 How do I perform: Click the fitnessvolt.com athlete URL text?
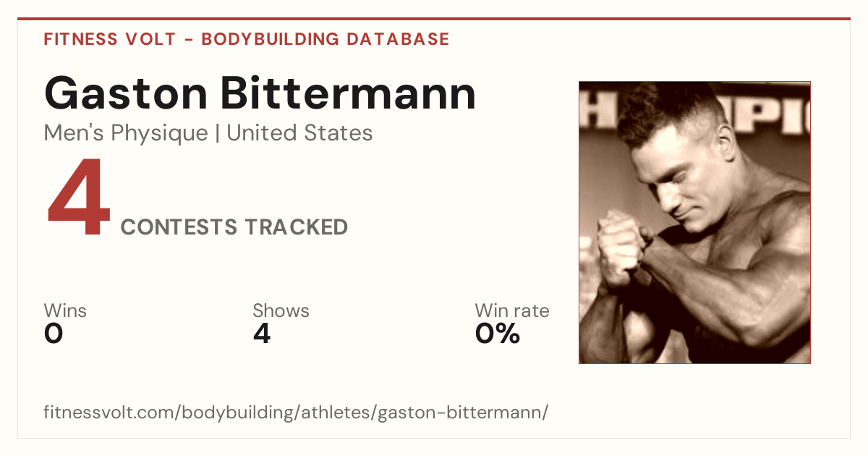tap(296, 413)
